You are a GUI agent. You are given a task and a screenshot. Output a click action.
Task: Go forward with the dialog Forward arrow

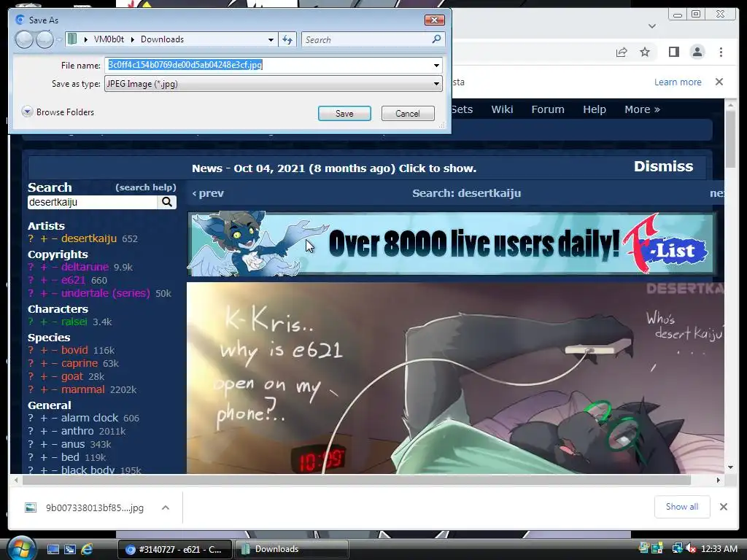(44, 39)
